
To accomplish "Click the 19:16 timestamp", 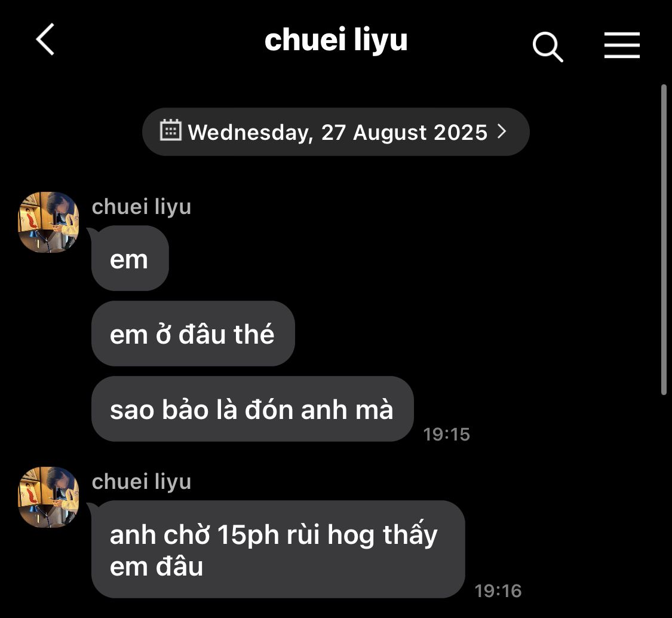I will click(498, 591).
